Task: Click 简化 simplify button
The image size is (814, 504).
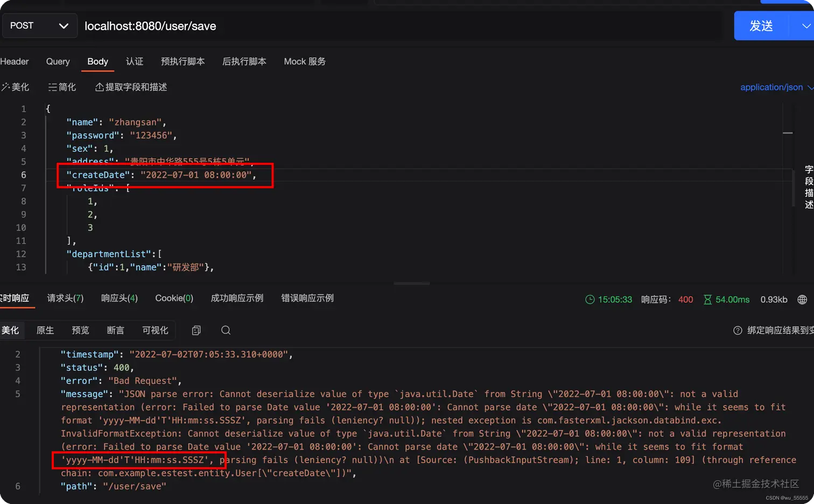Action: pos(62,87)
